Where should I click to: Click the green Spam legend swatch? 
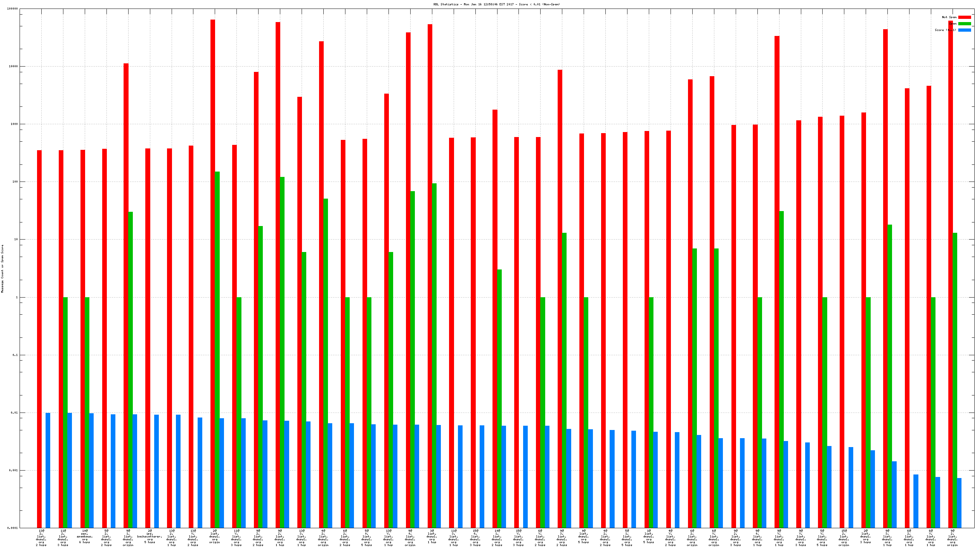[964, 23]
